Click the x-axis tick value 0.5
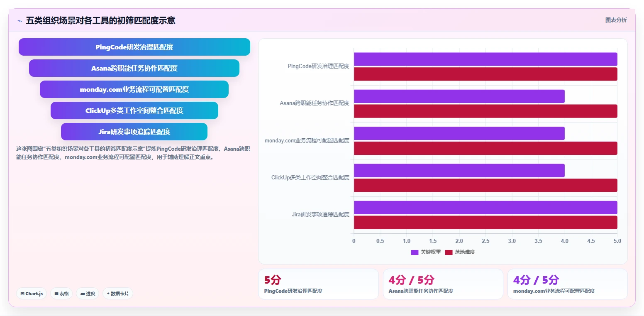644x316 pixels. (380, 241)
